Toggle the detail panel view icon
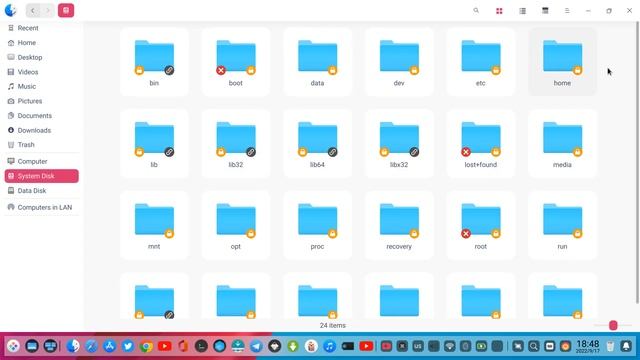 coord(545,11)
